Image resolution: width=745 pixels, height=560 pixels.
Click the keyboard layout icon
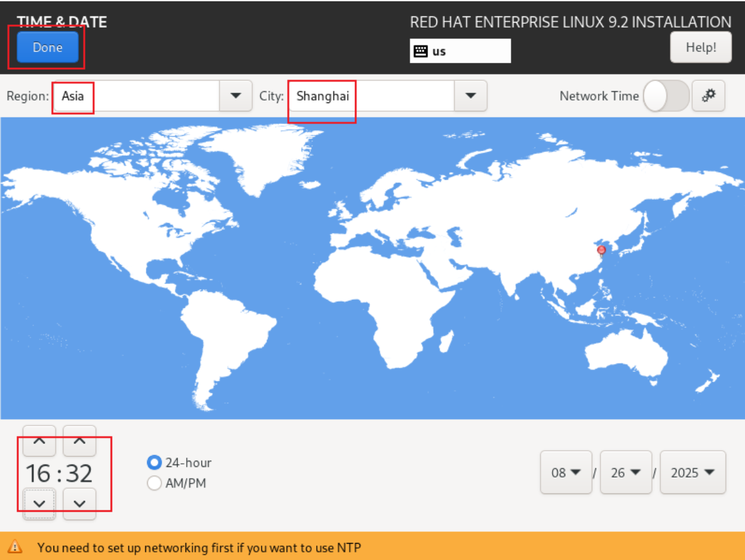pos(421,52)
